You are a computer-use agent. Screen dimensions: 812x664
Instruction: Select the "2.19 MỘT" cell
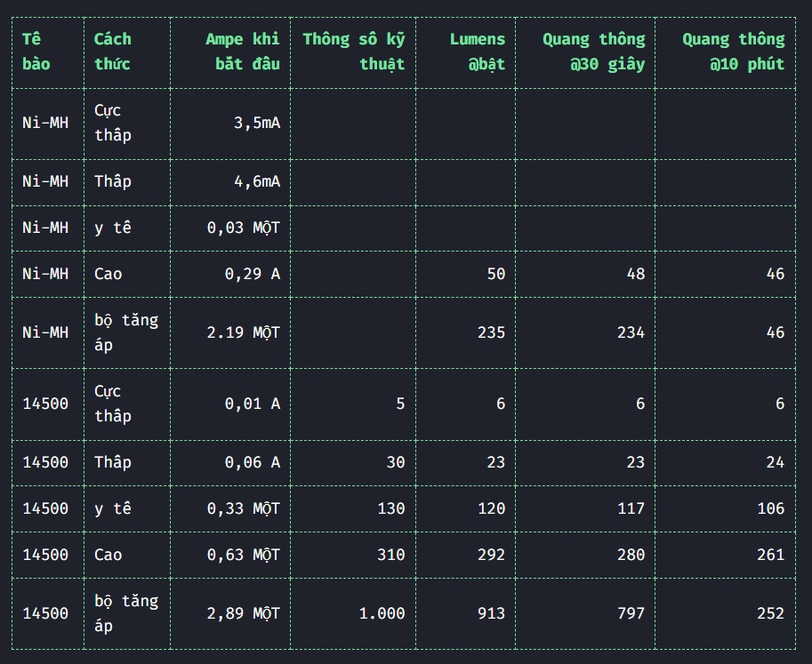(x=243, y=332)
